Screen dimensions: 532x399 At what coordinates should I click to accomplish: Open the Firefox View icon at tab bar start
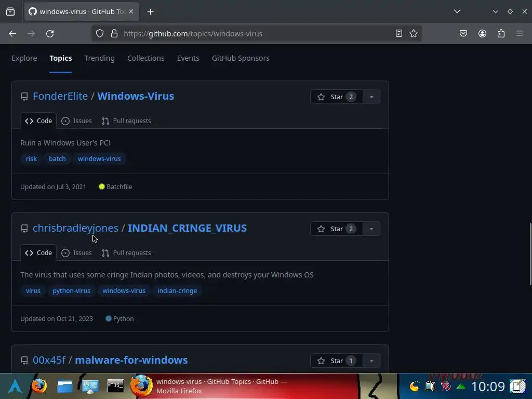(10, 11)
